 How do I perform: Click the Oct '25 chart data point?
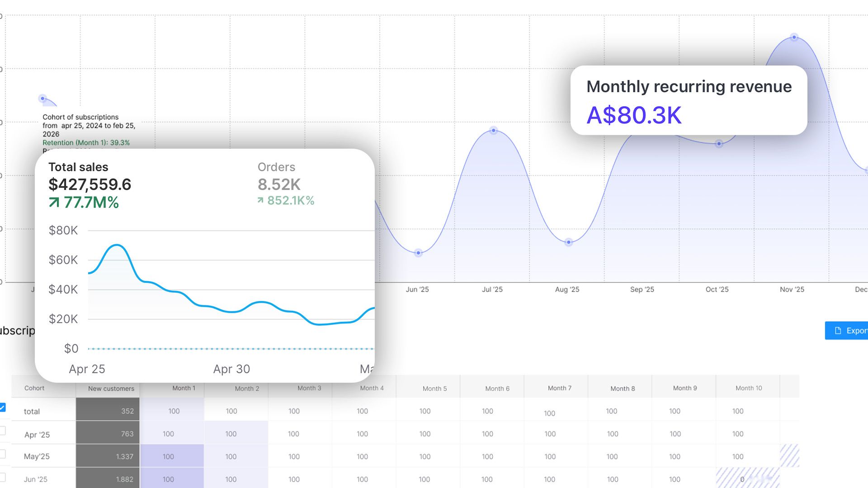(x=719, y=144)
